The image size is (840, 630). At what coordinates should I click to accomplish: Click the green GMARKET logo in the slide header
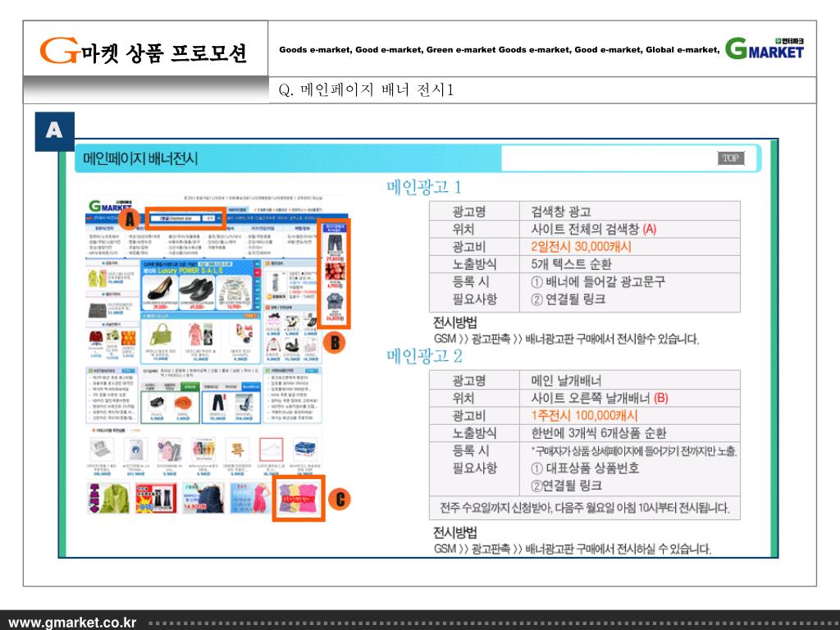tap(765, 48)
